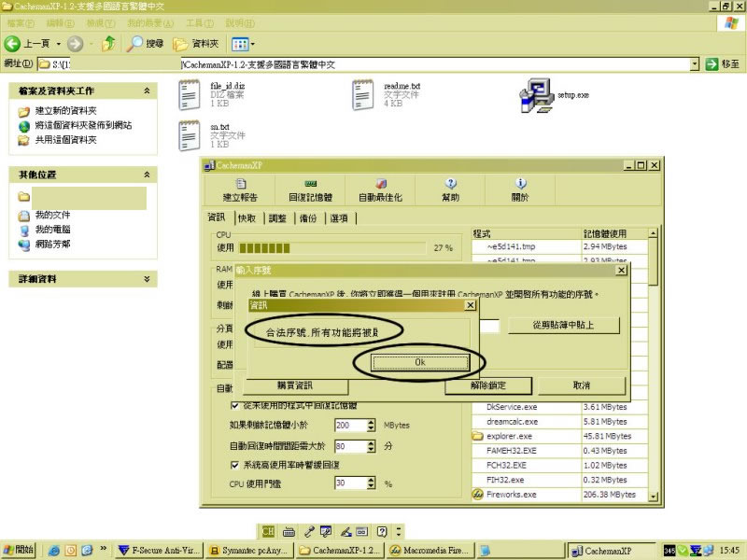Select the Fireworks.exe process row
The width and height of the screenshot is (747, 560).
[x=559, y=495]
